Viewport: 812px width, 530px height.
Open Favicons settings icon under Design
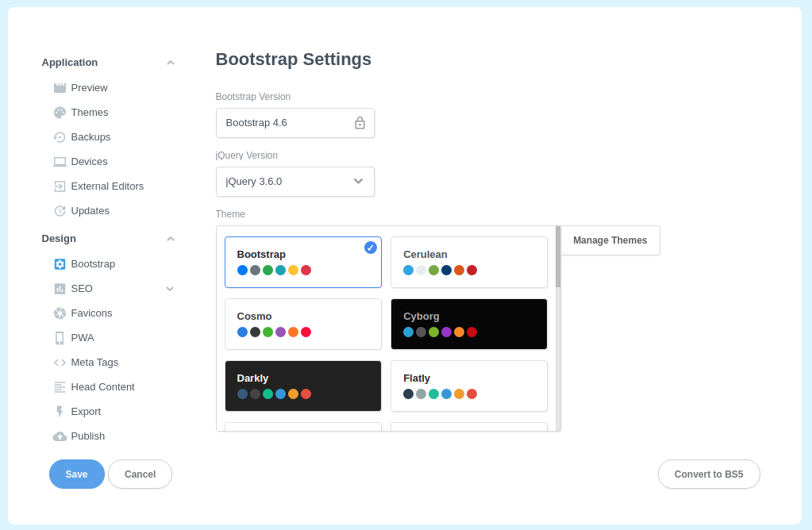[x=59, y=313]
